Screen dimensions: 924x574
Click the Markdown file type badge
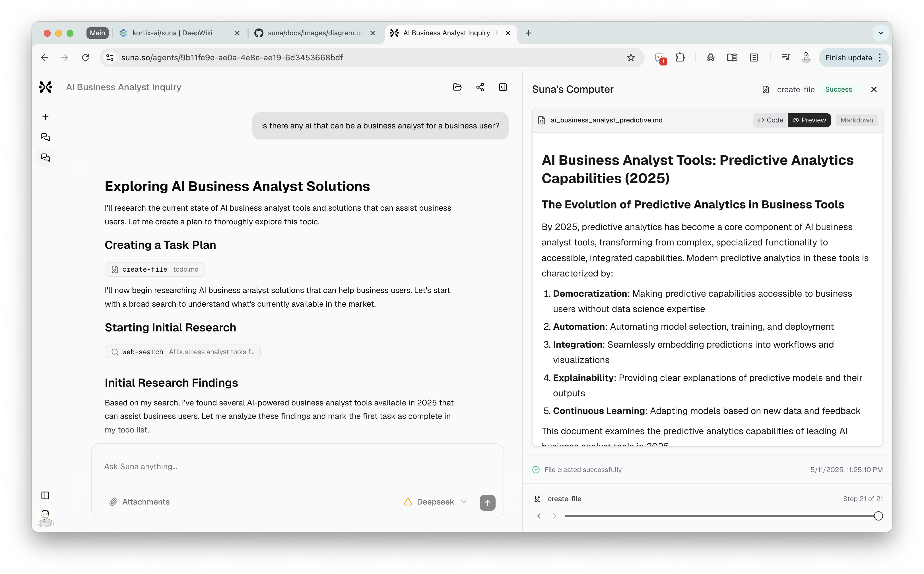pos(857,120)
